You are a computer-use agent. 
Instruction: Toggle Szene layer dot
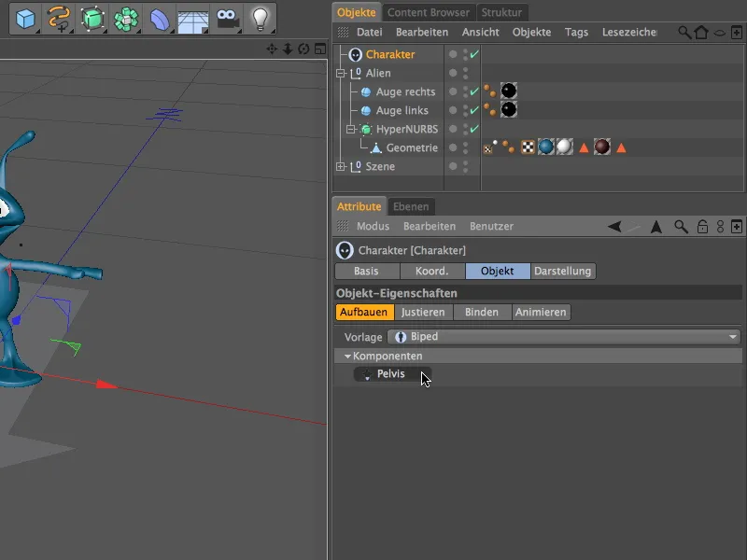[x=453, y=166]
